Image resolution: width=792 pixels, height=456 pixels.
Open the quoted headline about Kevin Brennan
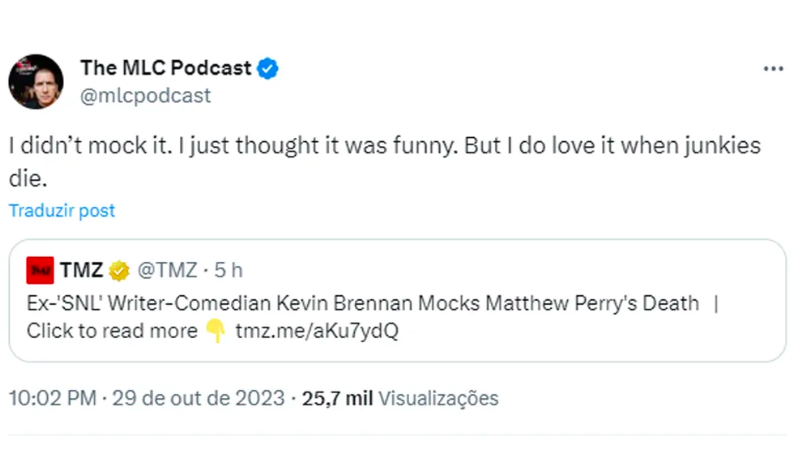coord(362,304)
